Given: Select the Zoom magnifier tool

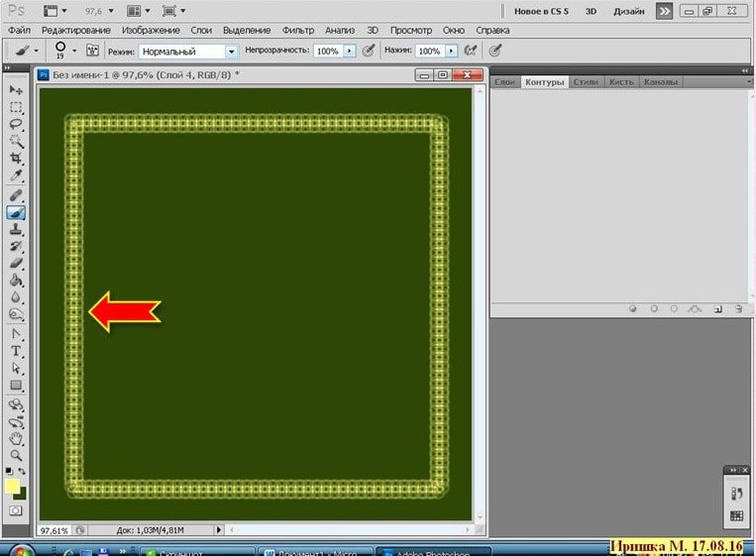Looking at the screenshot, I should pyautogui.click(x=16, y=455).
